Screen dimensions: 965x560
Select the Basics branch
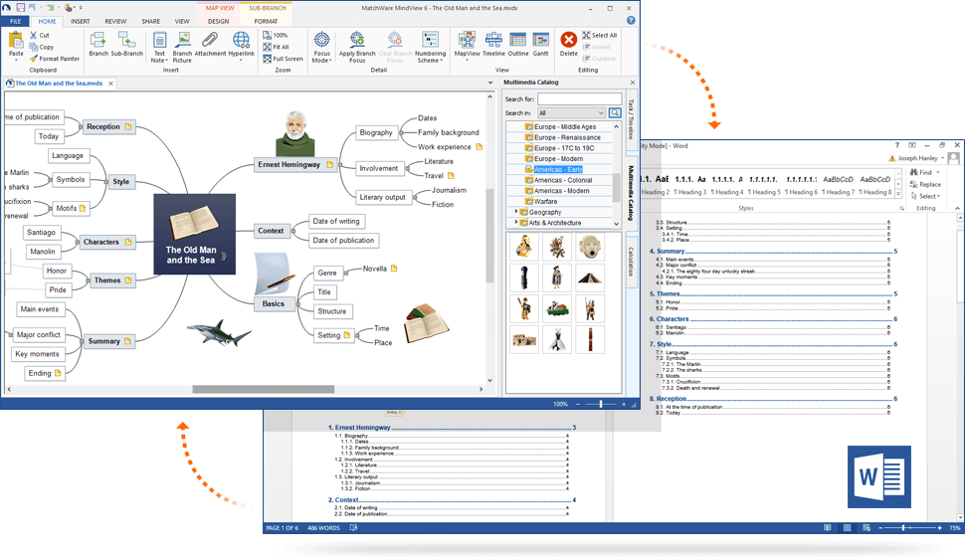point(274,303)
